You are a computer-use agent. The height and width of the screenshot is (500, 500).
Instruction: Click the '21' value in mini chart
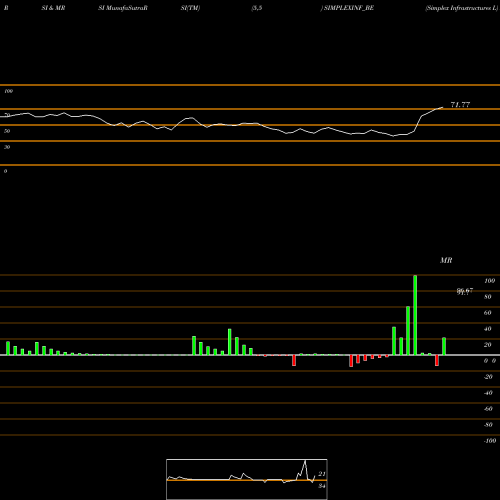coord(322,474)
